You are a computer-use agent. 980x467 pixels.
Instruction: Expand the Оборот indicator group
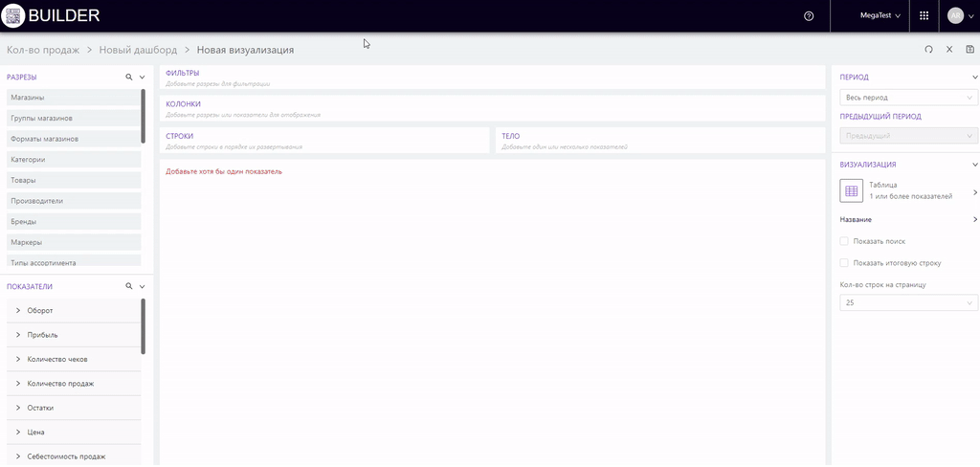tap(18, 311)
